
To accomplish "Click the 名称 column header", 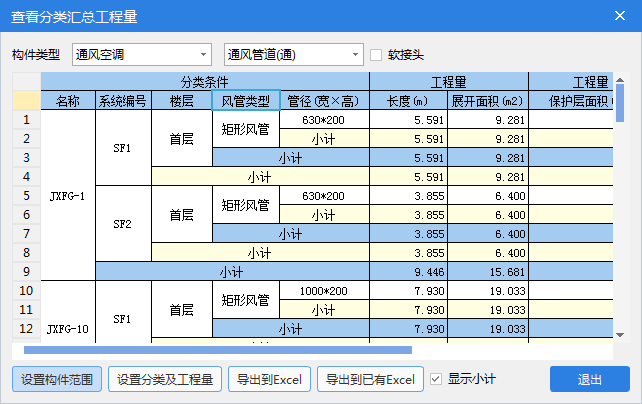I will coord(67,101).
